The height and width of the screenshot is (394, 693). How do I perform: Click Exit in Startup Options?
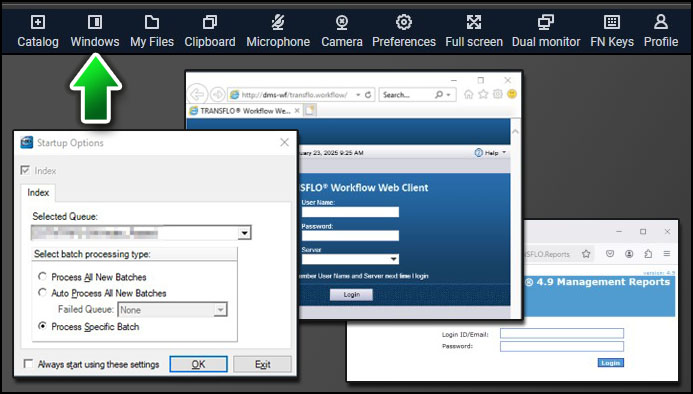click(263, 364)
